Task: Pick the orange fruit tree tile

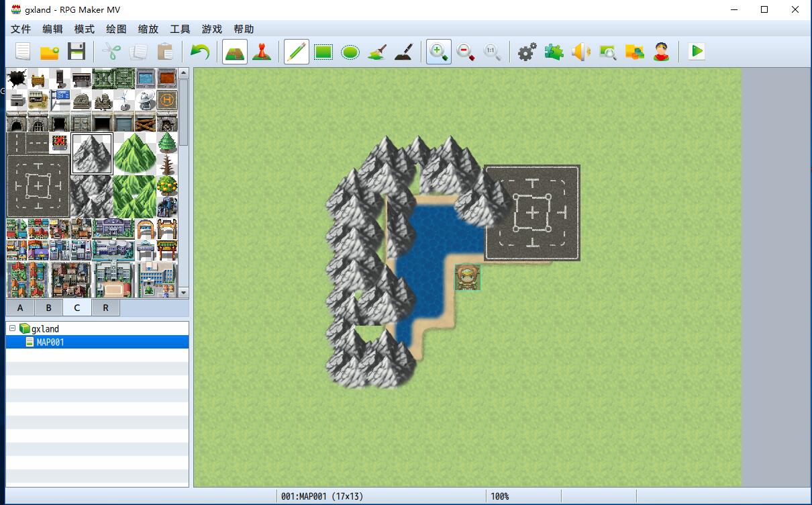Action: tap(167, 186)
